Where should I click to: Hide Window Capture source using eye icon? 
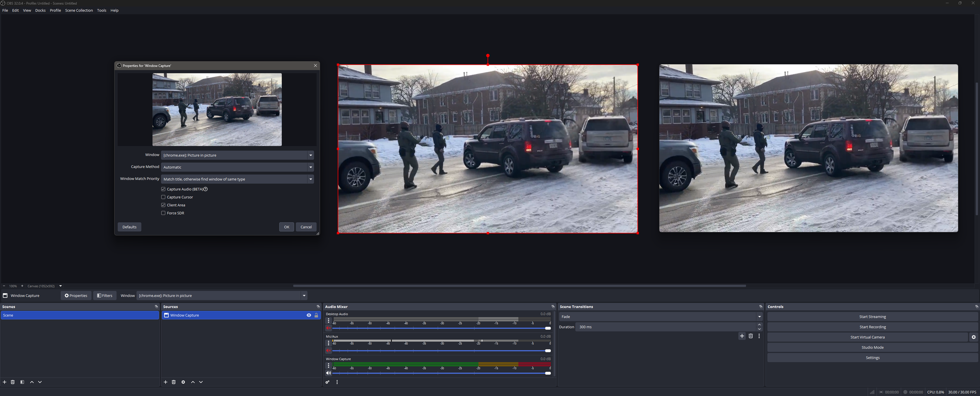pos(309,315)
